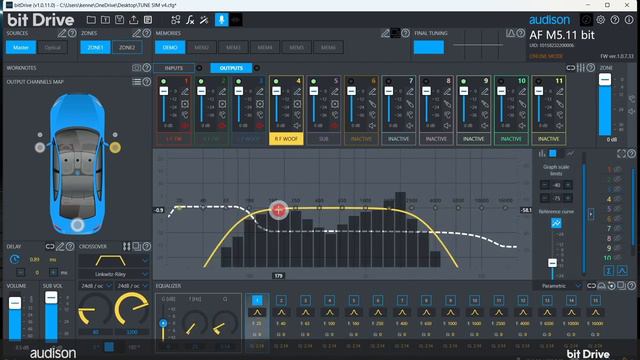Toggle blue phase square below crossover knobs

(x=109, y=347)
